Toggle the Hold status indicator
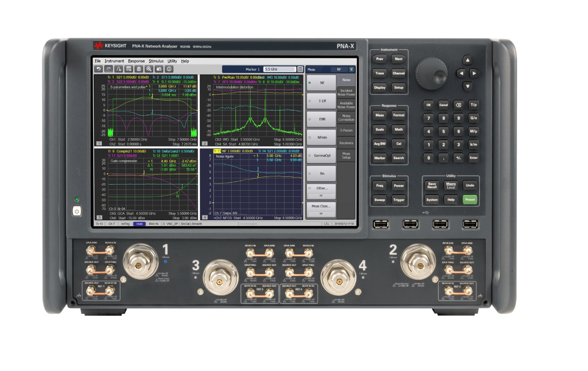This screenshot has height=371, width=588. tap(139, 224)
